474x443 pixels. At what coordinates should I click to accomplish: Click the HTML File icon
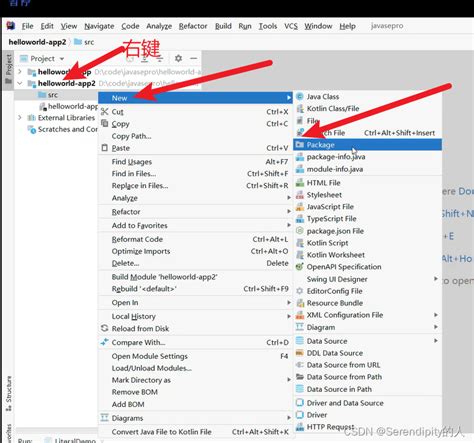point(300,183)
